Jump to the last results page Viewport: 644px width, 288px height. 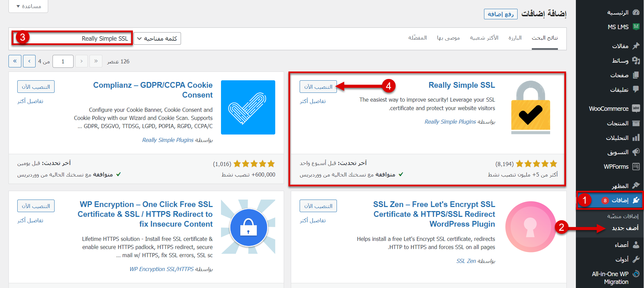coord(15,61)
